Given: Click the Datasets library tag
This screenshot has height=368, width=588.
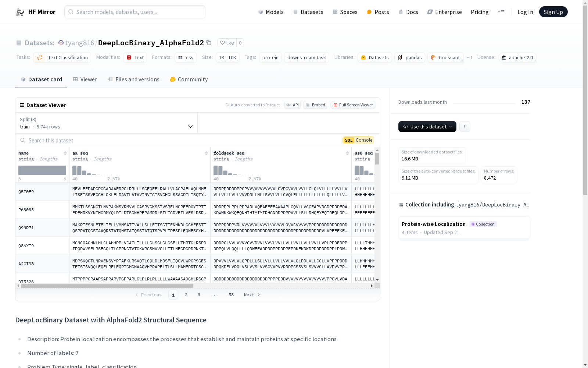Looking at the screenshot, I should [374, 57].
